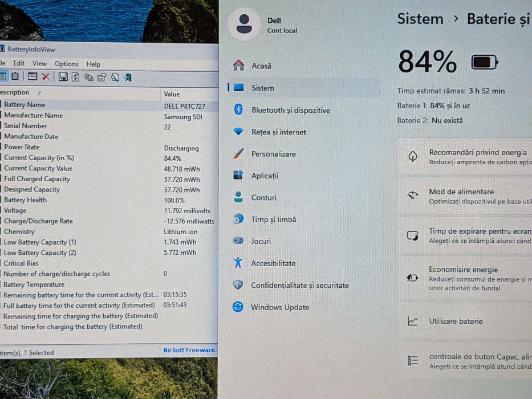Select the Sistem item in Settings sidebar
Screen dimensions: 532x399
click(x=304, y=88)
